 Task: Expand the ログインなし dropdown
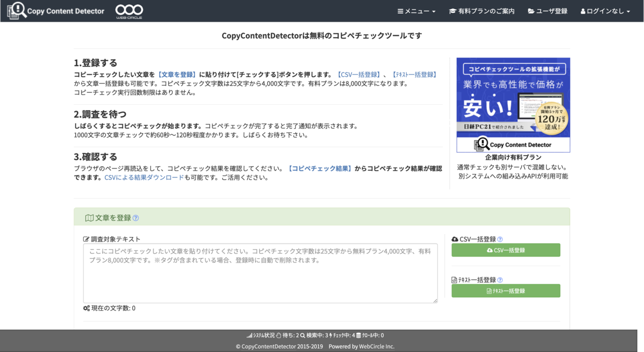[x=604, y=10]
